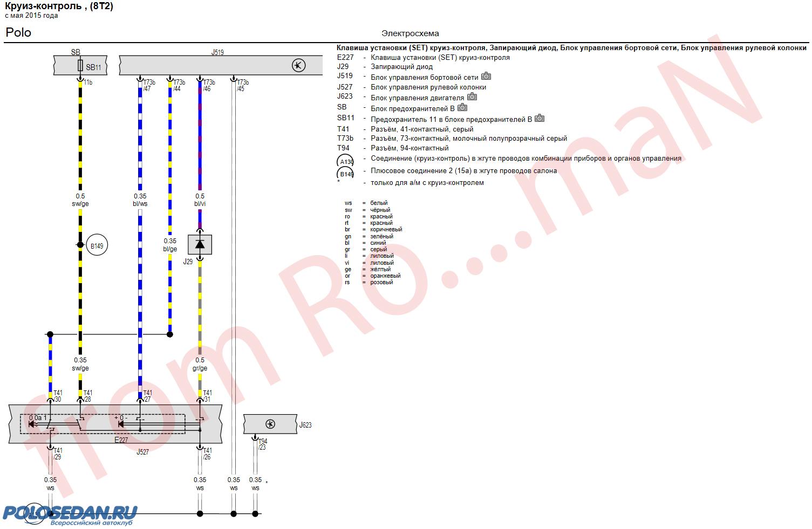Open the camera icon beside J623 engine control

click(x=472, y=97)
